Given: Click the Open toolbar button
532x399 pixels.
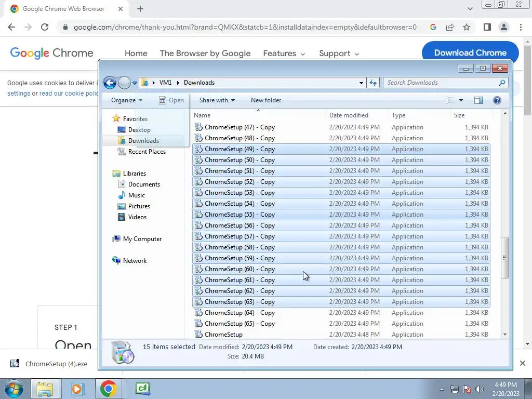Looking at the screenshot, I should [171, 100].
